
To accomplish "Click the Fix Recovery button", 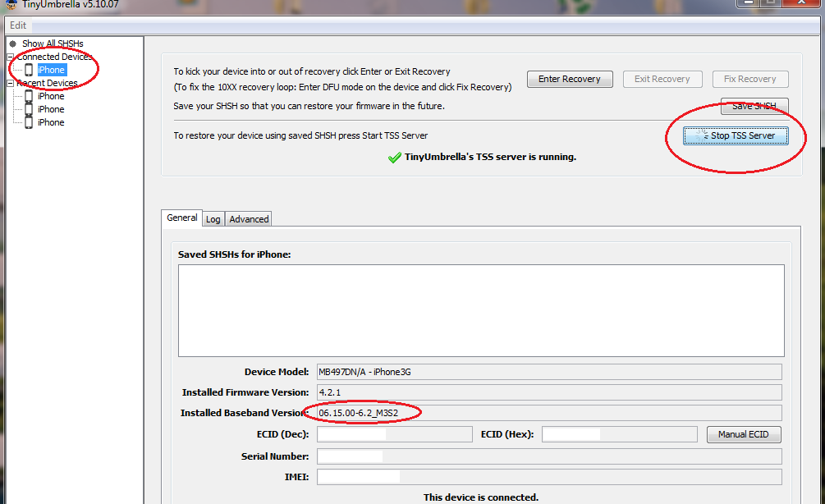I will tap(750, 79).
